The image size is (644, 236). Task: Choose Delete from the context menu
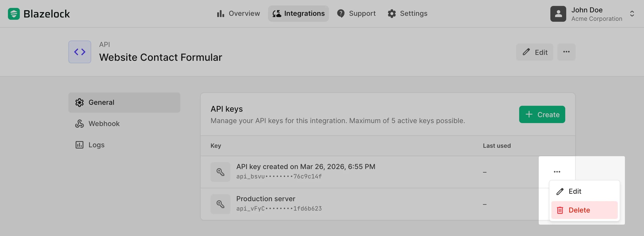pyautogui.click(x=579, y=210)
